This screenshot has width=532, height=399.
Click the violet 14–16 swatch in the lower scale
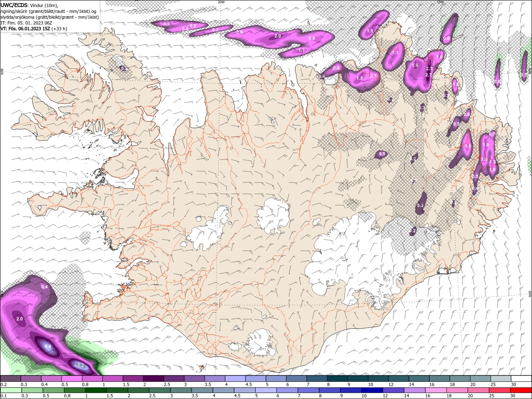point(415,390)
